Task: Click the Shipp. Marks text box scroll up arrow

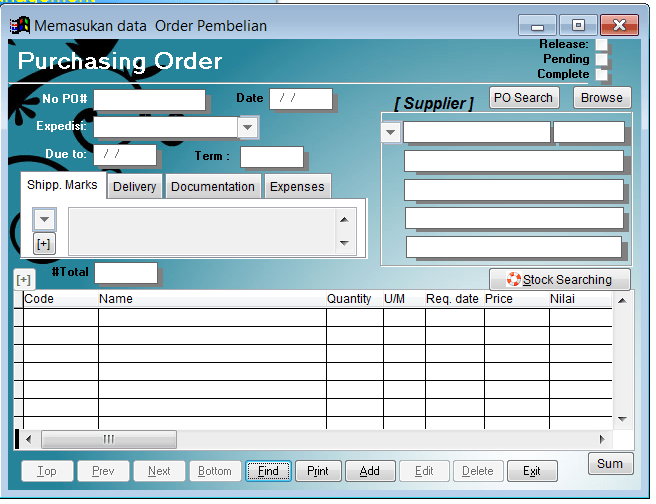Action: click(344, 220)
